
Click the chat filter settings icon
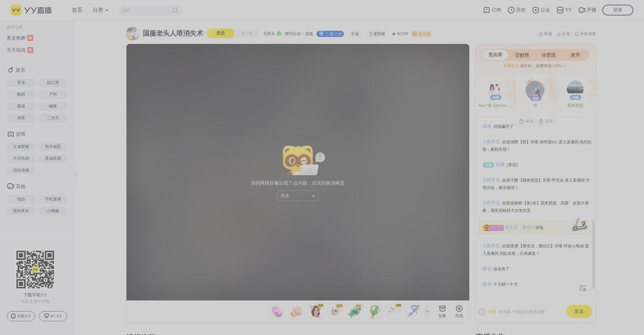point(583,288)
